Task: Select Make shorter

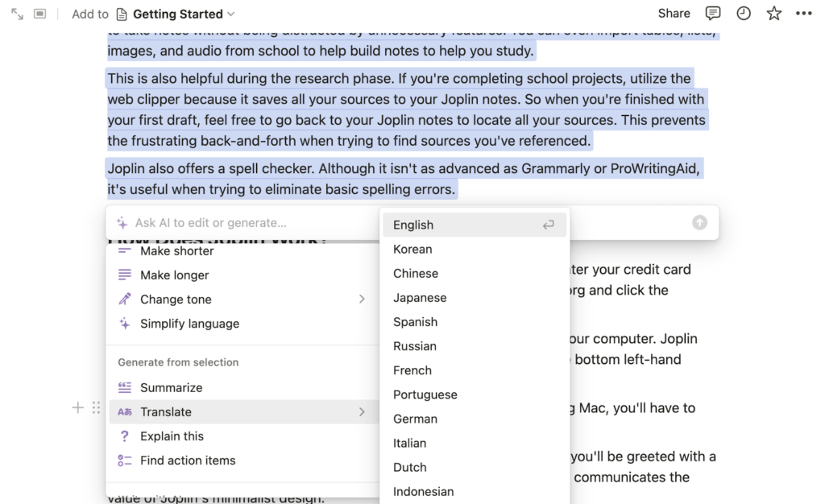Action: tap(176, 250)
